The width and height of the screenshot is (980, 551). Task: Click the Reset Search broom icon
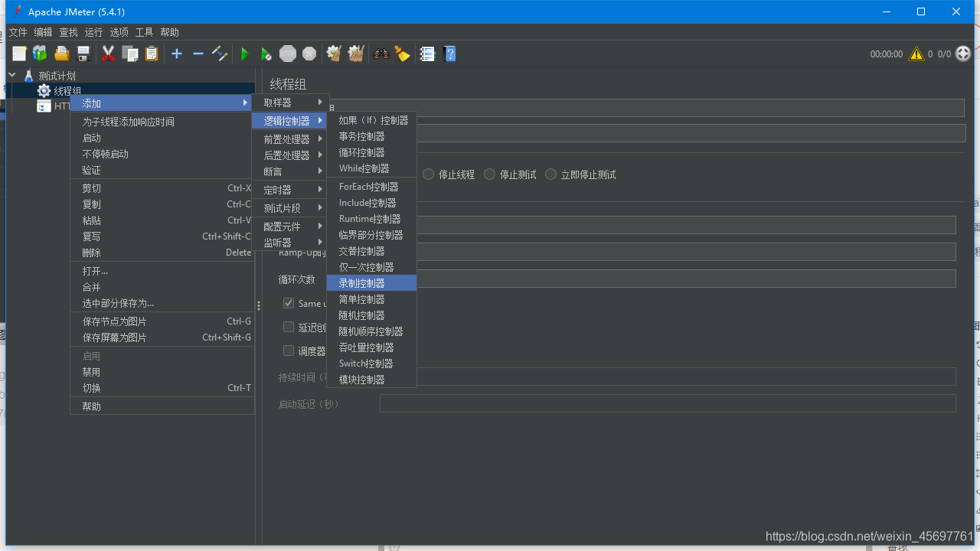point(402,54)
